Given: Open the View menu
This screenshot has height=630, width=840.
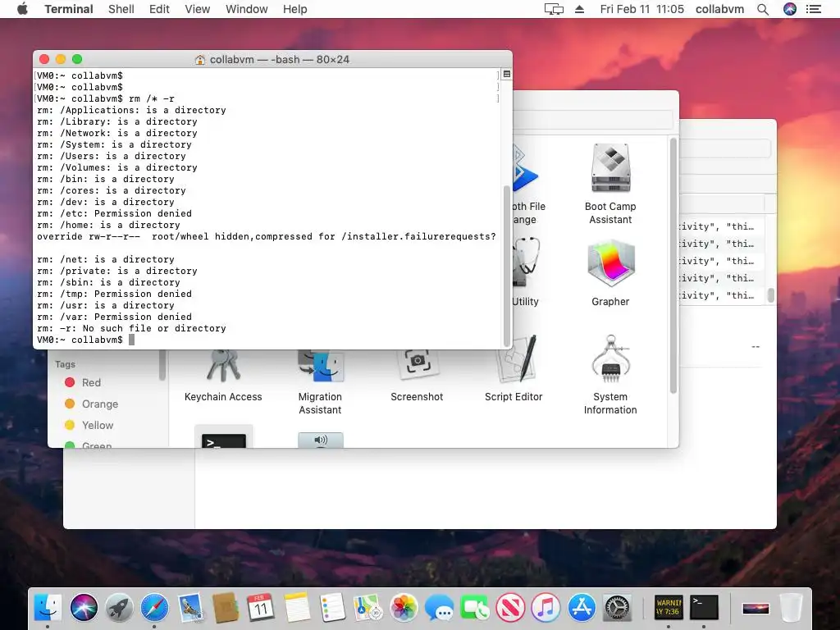Looking at the screenshot, I should point(197,9).
